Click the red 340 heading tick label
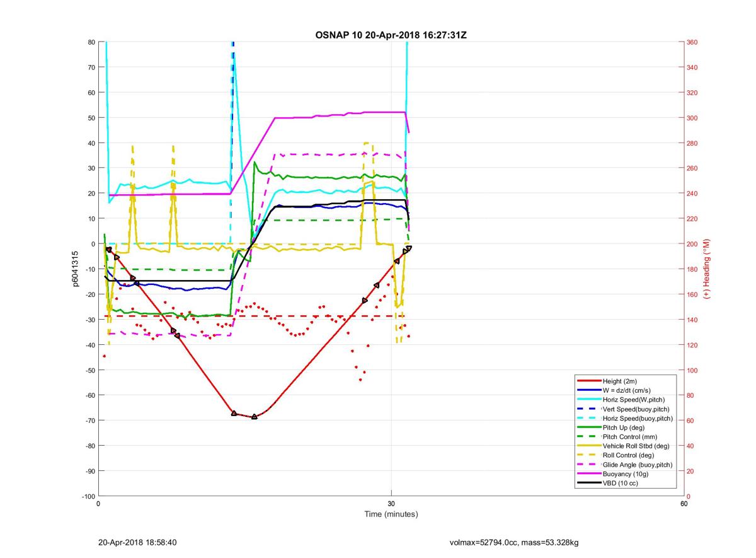 pyautogui.click(x=692, y=67)
